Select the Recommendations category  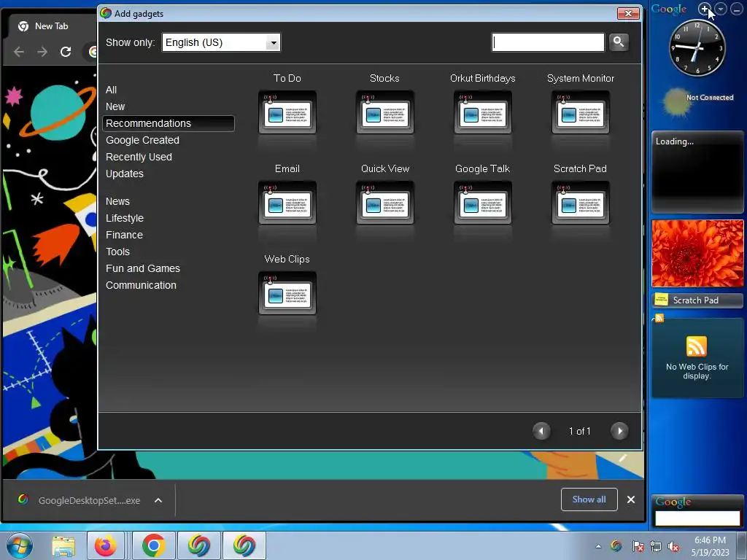(x=169, y=123)
